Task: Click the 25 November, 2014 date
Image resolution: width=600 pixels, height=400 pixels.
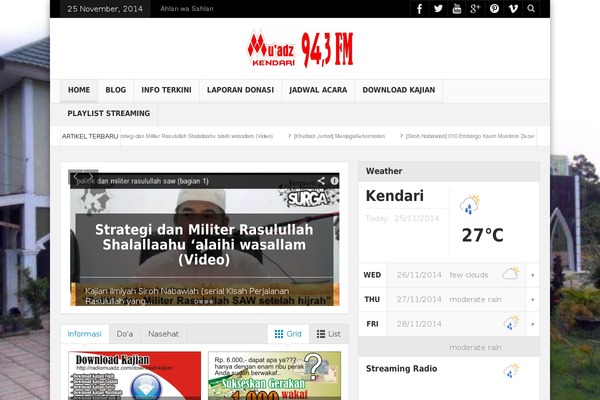Action: [105, 8]
